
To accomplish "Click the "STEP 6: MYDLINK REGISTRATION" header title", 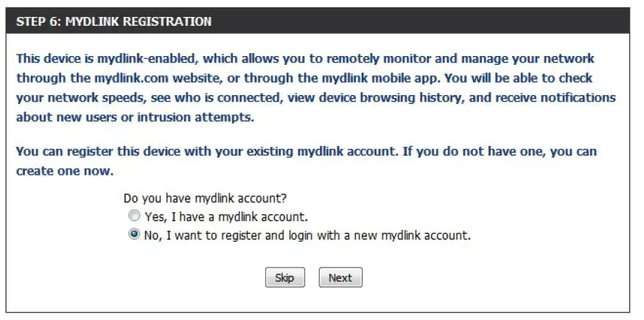I will (113, 21).
